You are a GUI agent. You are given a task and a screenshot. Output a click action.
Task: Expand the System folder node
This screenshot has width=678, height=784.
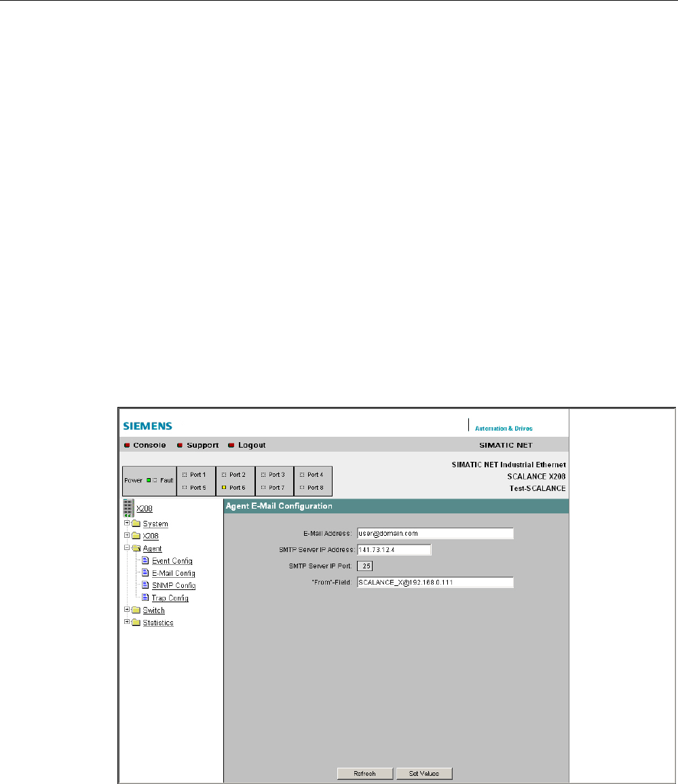127,523
